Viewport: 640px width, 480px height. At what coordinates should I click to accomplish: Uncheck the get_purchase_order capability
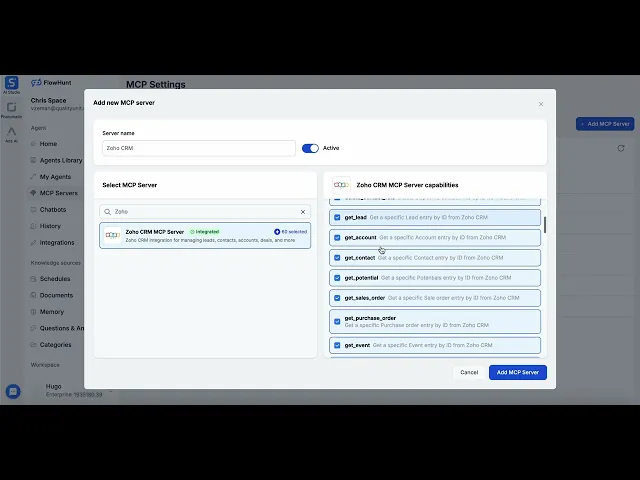pos(337,322)
